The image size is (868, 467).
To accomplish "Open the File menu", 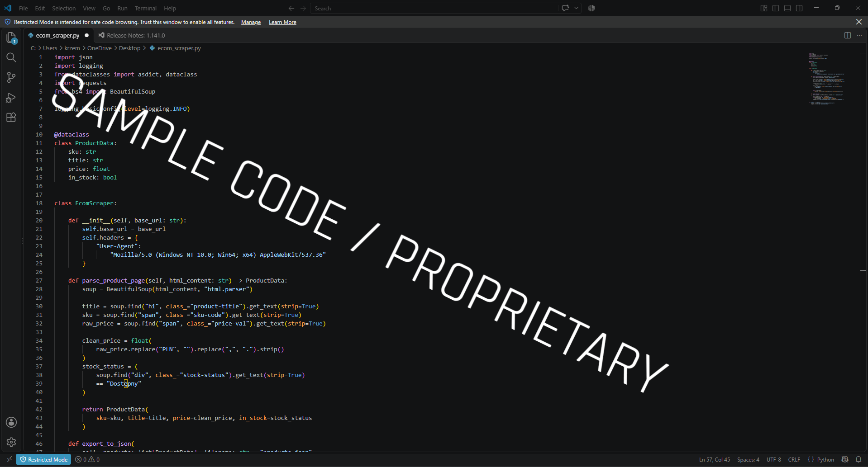I will [24, 8].
